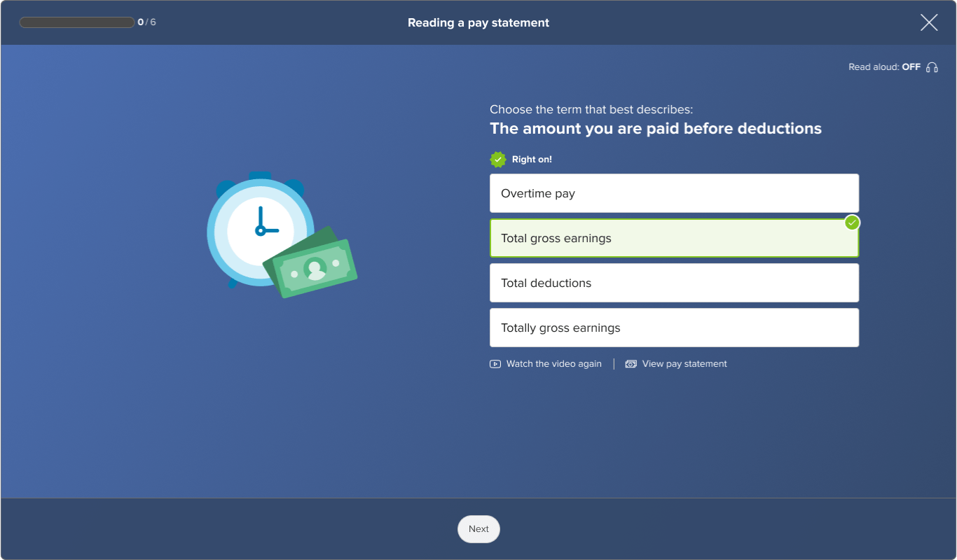Click the headphones icon for read aloud

point(932,67)
